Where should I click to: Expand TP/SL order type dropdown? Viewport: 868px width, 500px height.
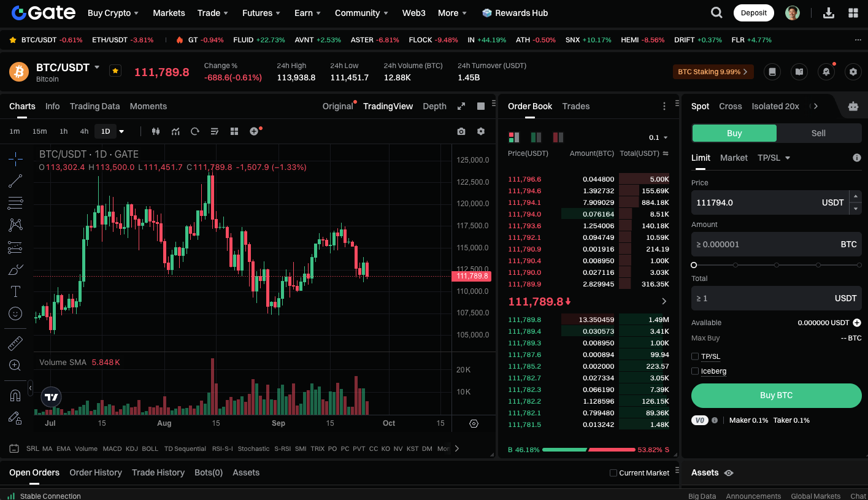pyautogui.click(x=774, y=158)
